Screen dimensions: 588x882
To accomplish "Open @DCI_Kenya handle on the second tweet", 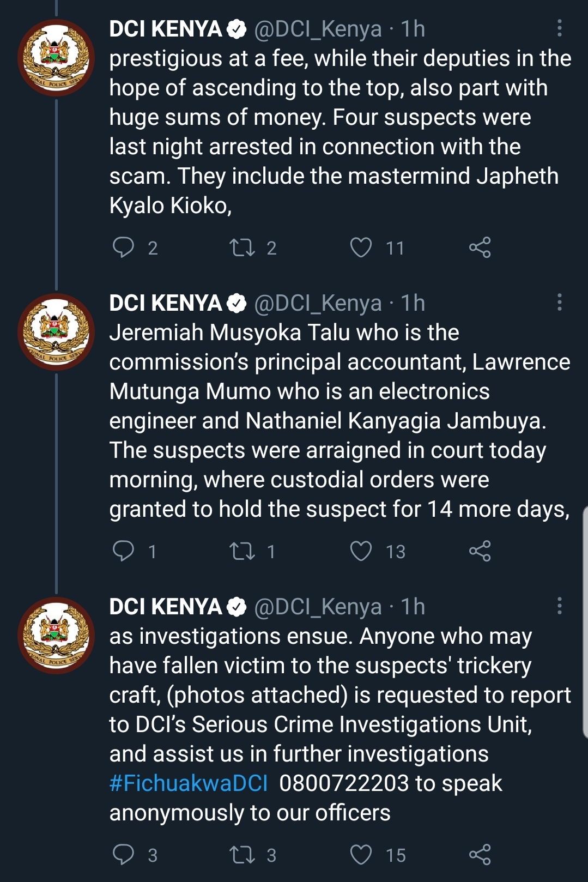I will 318,303.
